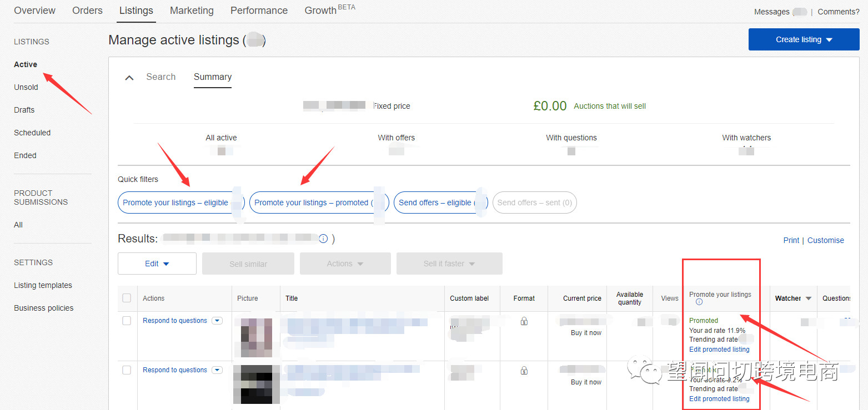Apply Promote your listings – eligible filter
The image size is (868, 410).
(175, 203)
